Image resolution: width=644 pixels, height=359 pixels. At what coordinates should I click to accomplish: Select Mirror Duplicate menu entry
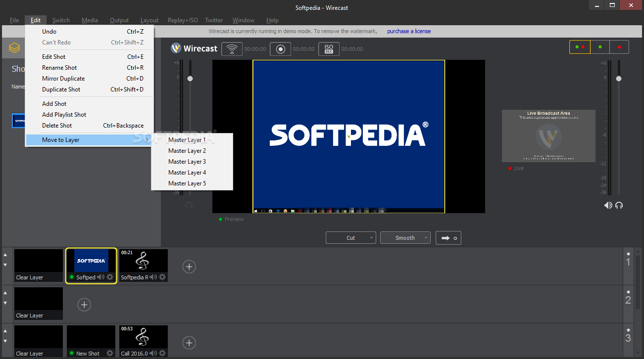pyautogui.click(x=90, y=79)
